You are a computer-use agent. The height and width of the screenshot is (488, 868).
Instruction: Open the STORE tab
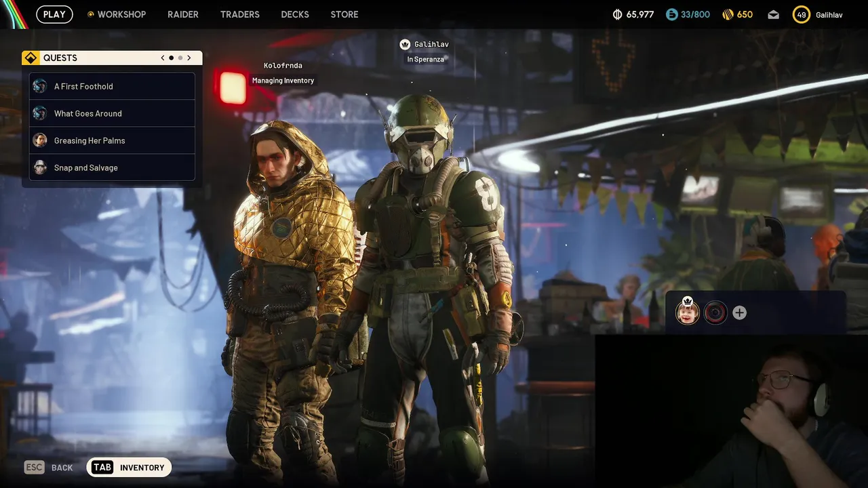(344, 14)
